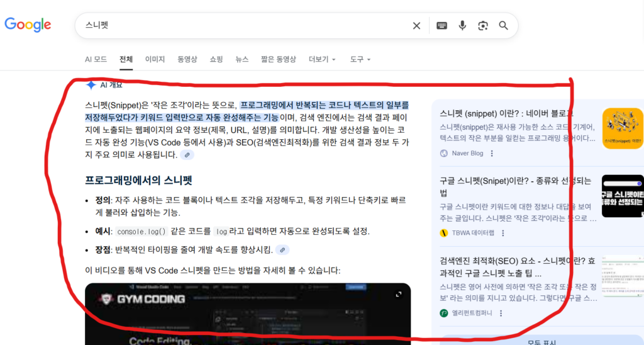The width and height of the screenshot is (644, 345).
Task: Open more options for 엘리펀트컴퍼니 result
Action: tap(501, 314)
